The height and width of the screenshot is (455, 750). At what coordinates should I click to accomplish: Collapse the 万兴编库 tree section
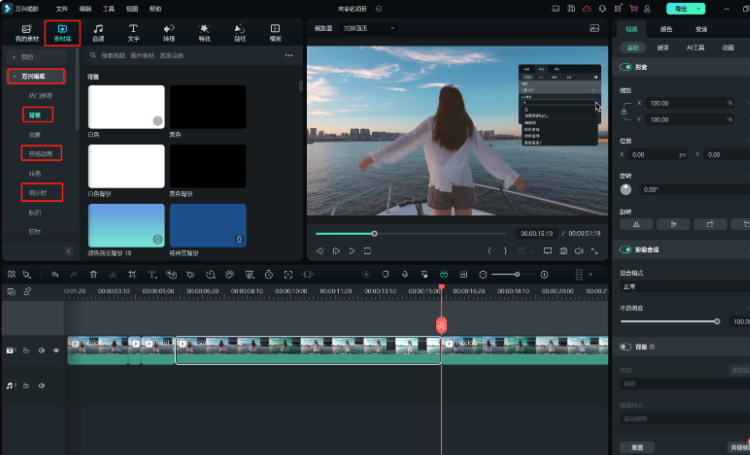pyautogui.click(x=13, y=76)
